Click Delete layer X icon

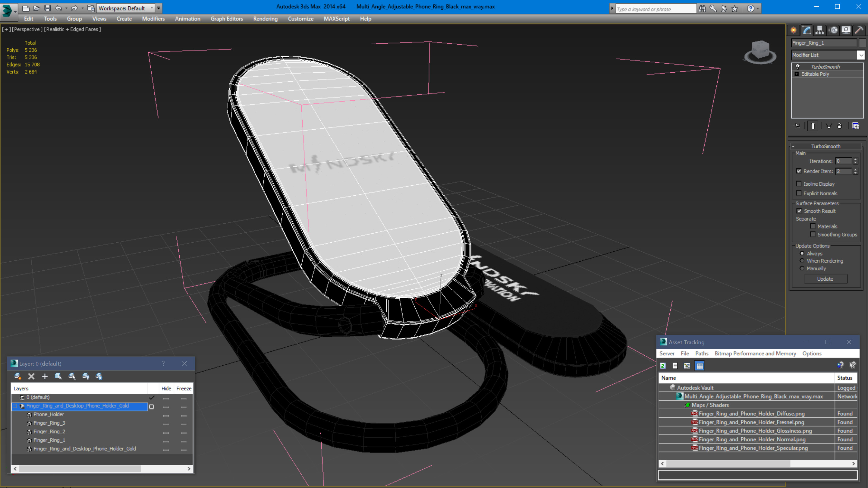(x=31, y=376)
